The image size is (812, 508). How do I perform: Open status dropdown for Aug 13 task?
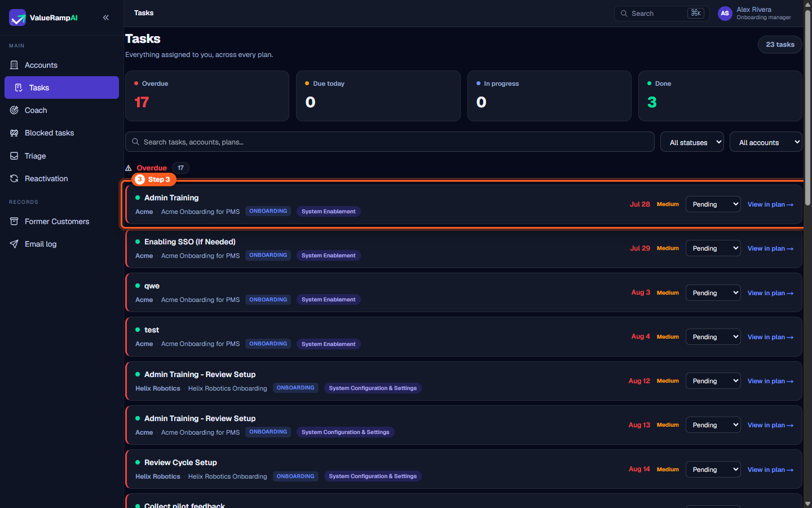click(713, 425)
